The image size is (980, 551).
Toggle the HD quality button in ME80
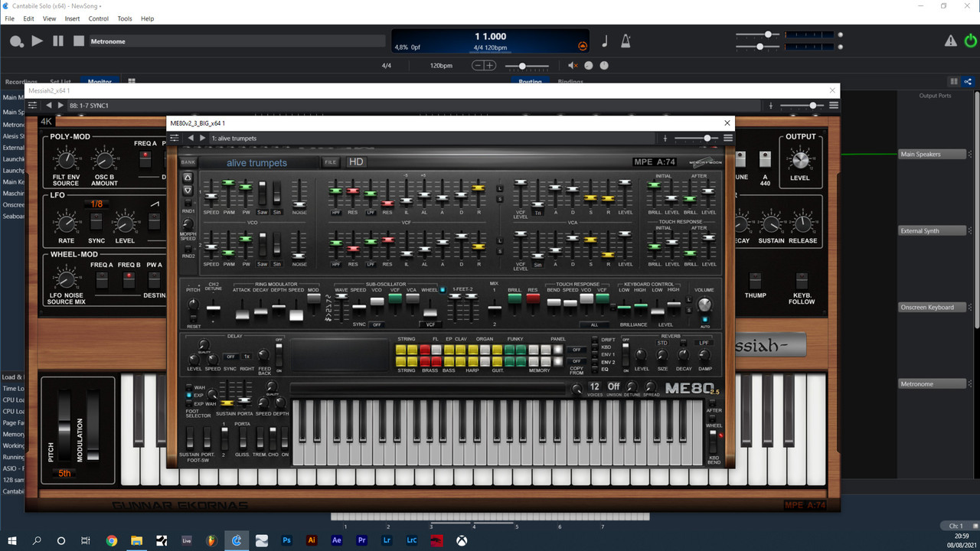[356, 162]
